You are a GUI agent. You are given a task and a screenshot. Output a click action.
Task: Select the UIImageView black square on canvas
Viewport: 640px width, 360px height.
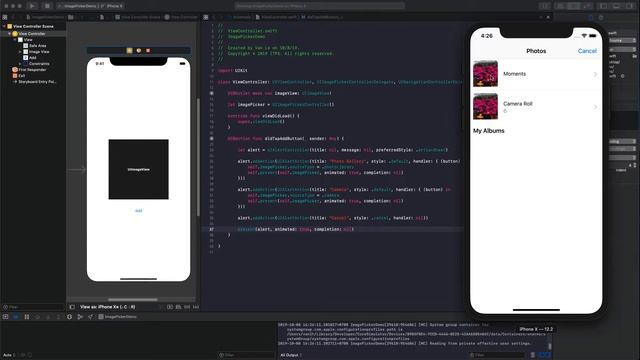click(x=138, y=169)
